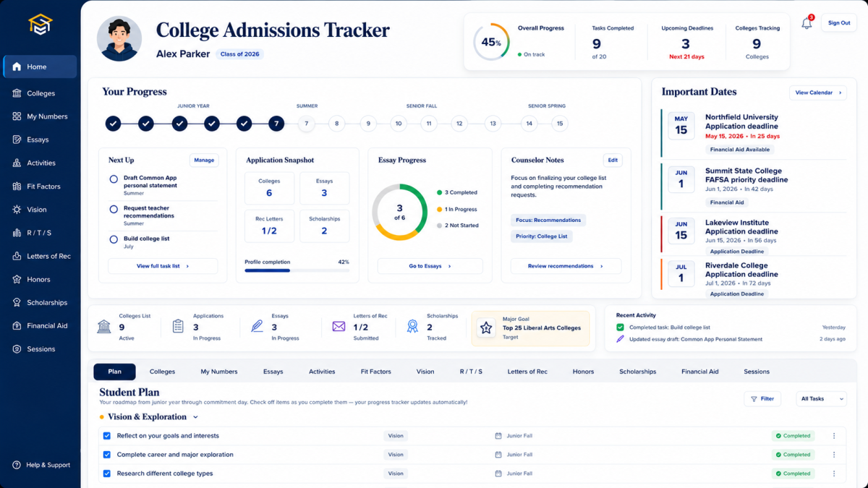The height and width of the screenshot is (488, 868).
Task: Click the Completed task checkbox in Recent Activity
Action: [x=620, y=328]
